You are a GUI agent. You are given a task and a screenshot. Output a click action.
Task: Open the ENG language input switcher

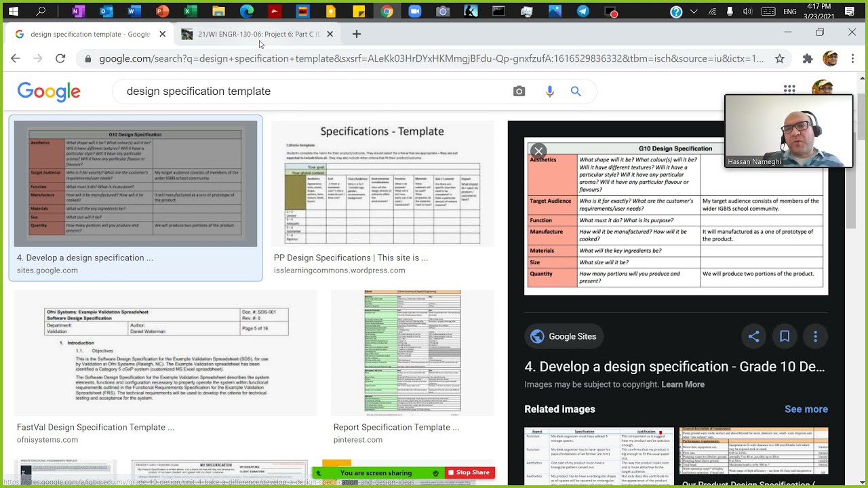click(x=790, y=12)
